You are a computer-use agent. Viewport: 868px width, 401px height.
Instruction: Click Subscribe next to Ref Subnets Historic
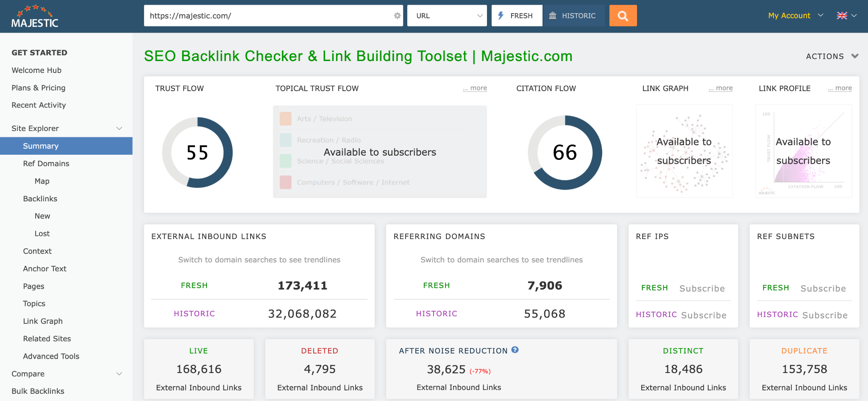click(x=825, y=315)
